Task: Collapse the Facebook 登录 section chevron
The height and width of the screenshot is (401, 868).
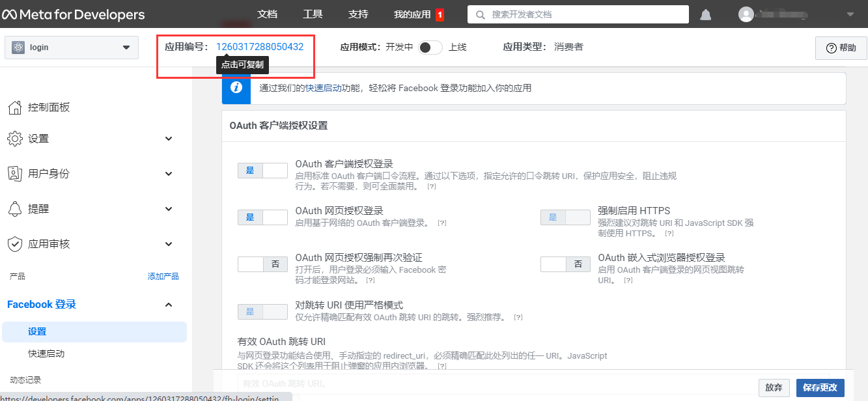Action: tap(169, 305)
